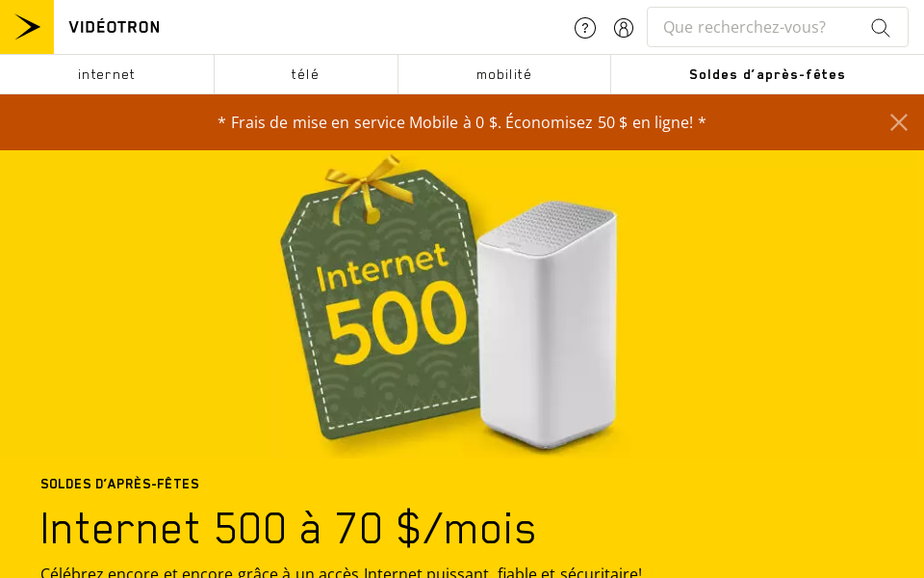Viewport: 924px width, 578px height.
Task: Open the mobilité menu
Action: (504, 74)
